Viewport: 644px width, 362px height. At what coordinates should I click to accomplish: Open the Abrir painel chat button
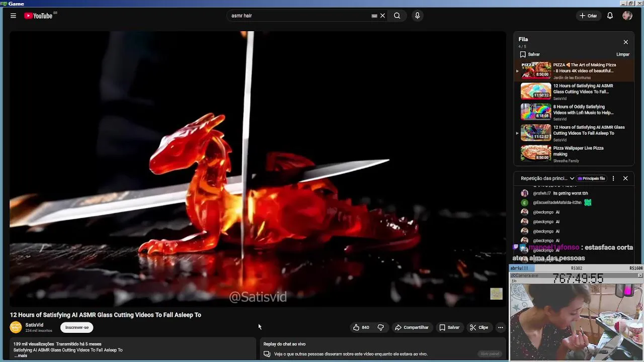click(x=490, y=354)
